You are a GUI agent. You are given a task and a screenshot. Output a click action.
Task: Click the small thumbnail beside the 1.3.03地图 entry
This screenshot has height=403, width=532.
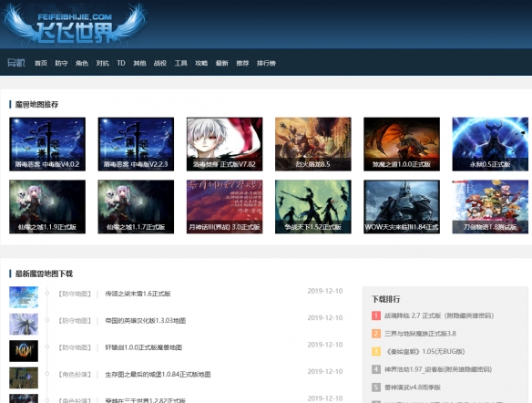click(x=24, y=325)
